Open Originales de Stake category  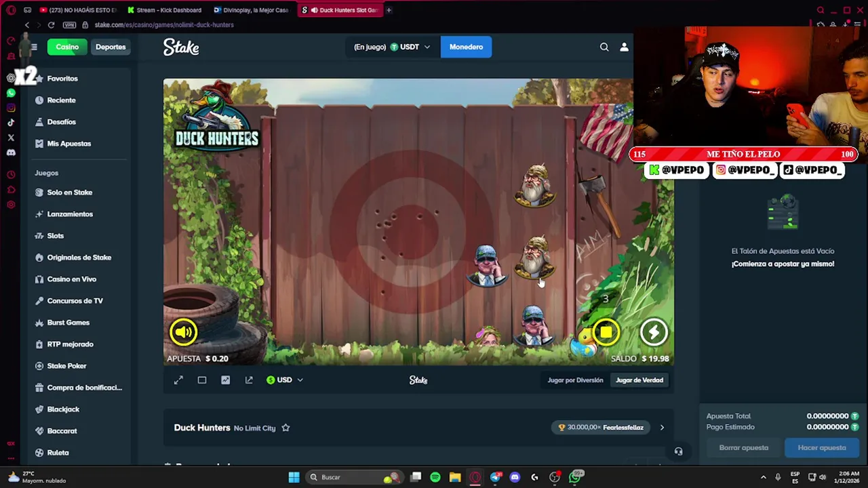coord(79,258)
